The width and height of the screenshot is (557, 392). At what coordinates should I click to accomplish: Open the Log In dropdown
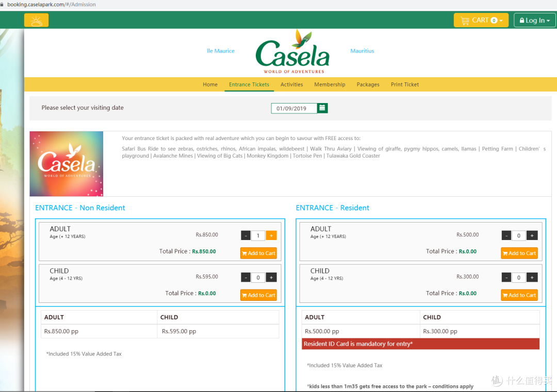[x=534, y=20]
